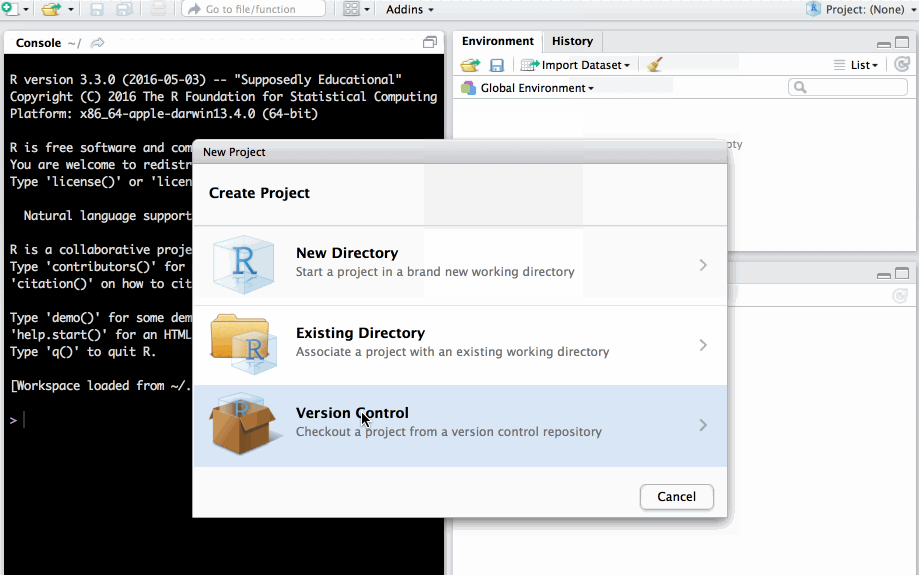Screen dimensions: 919x575
Task: Open workspace panes dropdown arrow
Action: coord(367,9)
